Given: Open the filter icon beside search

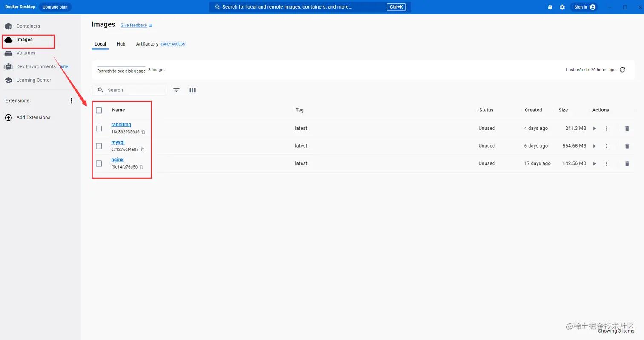Looking at the screenshot, I should tap(176, 90).
